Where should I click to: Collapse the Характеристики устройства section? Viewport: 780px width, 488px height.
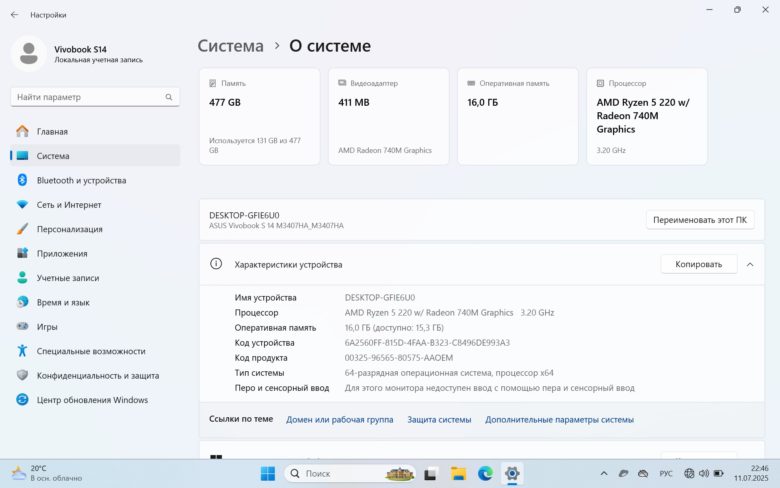pos(750,265)
